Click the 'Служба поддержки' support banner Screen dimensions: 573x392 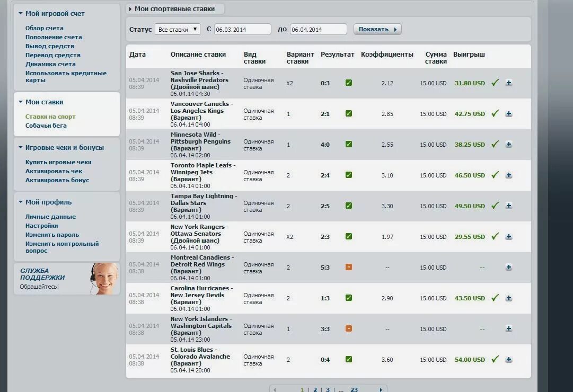[66, 279]
